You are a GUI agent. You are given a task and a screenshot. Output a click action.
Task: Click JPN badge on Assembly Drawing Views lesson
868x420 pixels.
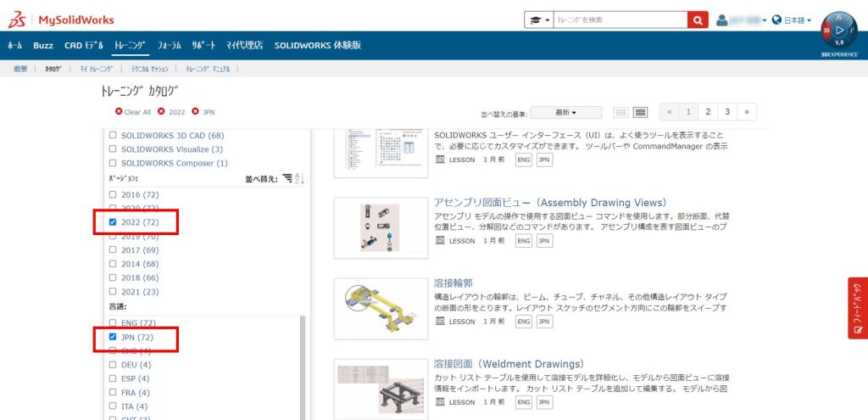(x=545, y=240)
